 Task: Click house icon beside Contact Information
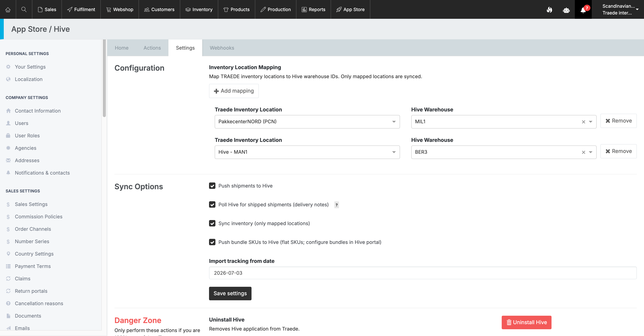pyautogui.click(x=8, y=111)
